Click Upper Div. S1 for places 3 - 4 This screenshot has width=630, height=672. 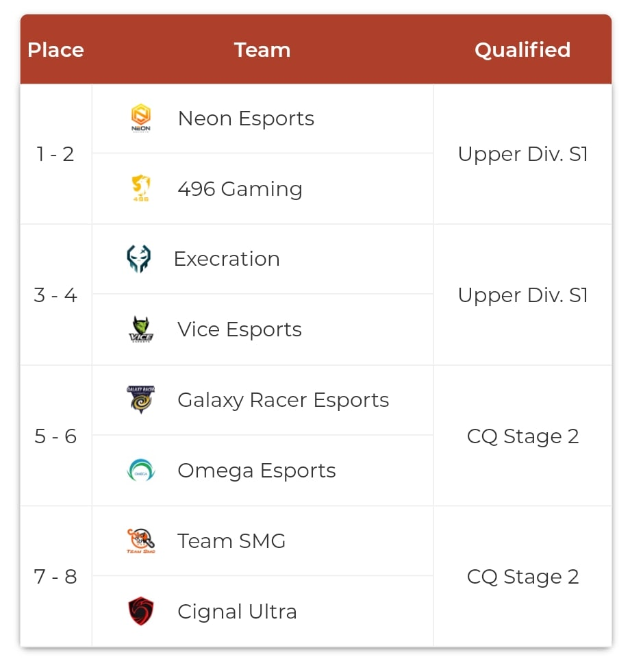click(x=522, y=295)
